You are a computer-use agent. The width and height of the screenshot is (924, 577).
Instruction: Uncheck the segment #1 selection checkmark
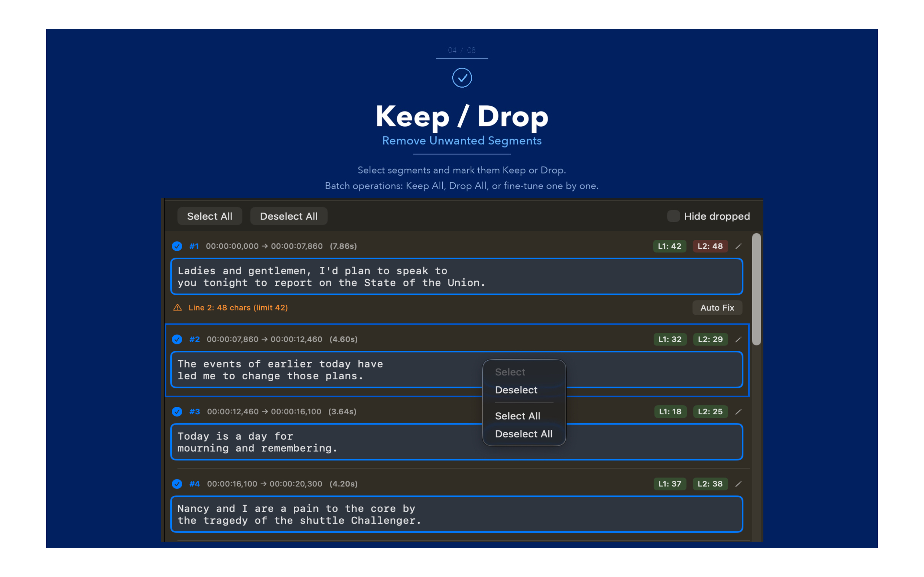pyautogui.click(x=177, y=246)
